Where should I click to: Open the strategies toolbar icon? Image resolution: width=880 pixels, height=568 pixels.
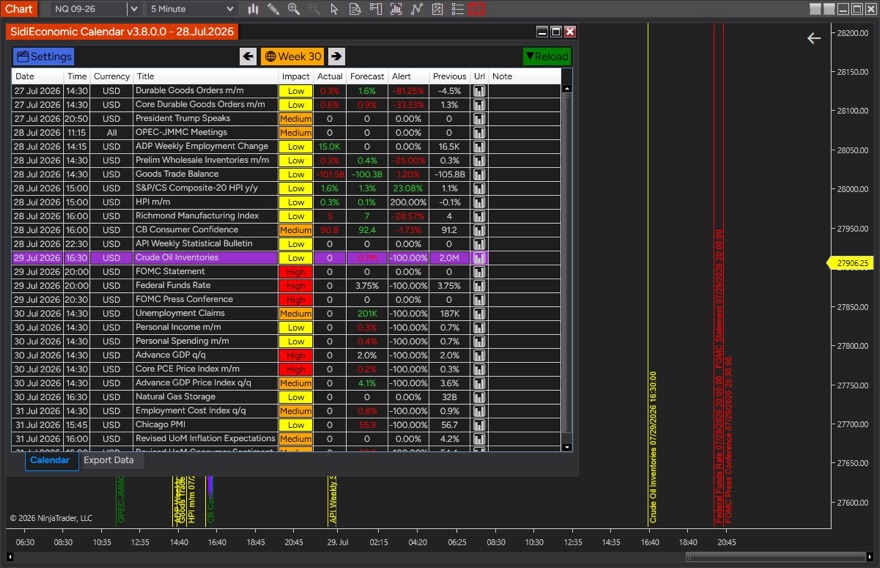(437, 9)
